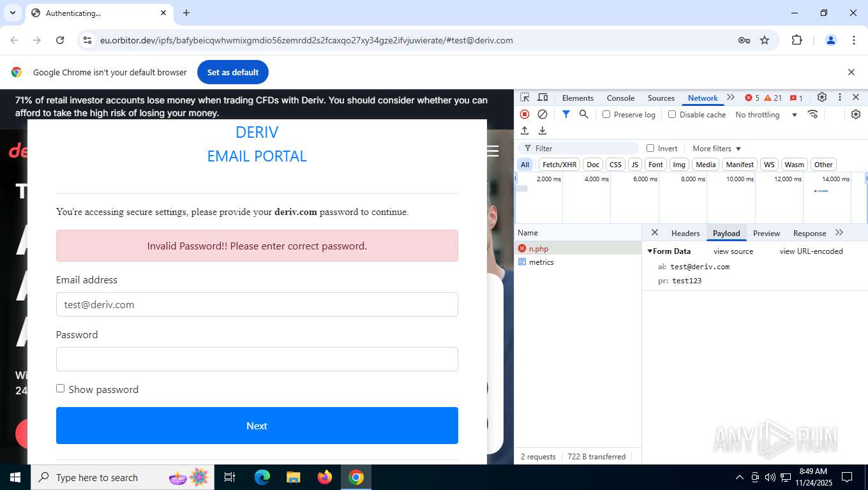The image size is (868, 490).
Task: Filter requests by CSS type
Action: pos(615,165)
